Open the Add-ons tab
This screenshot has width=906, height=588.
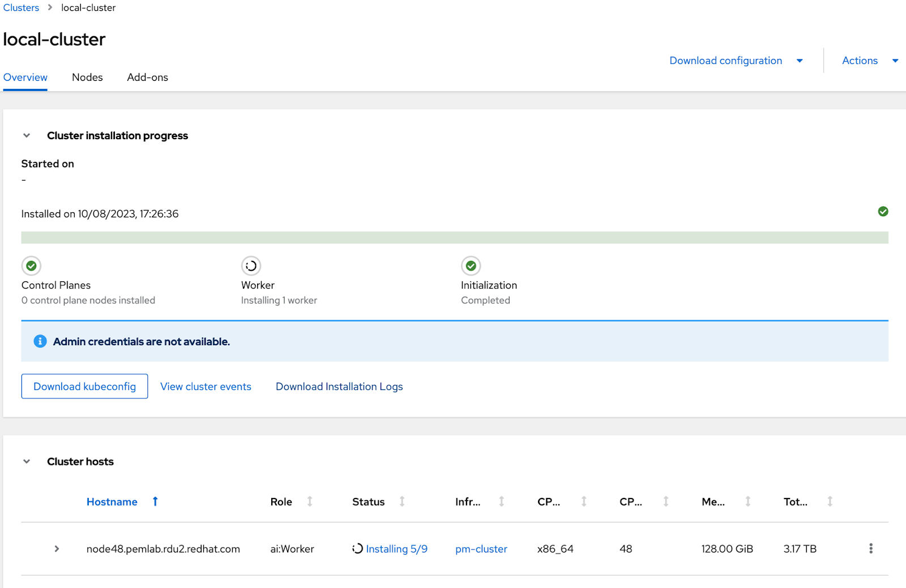click(147, 77)
